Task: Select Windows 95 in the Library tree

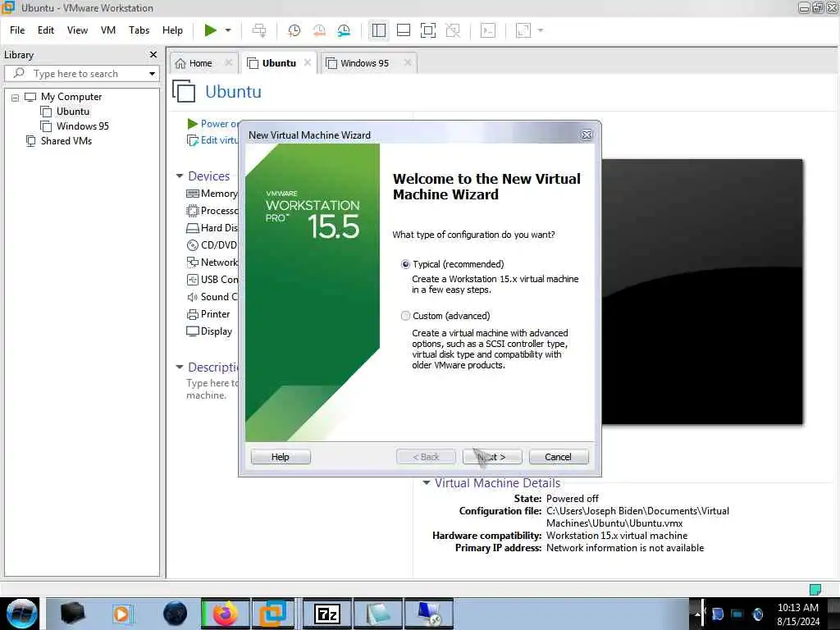Action: pos(83,126)
